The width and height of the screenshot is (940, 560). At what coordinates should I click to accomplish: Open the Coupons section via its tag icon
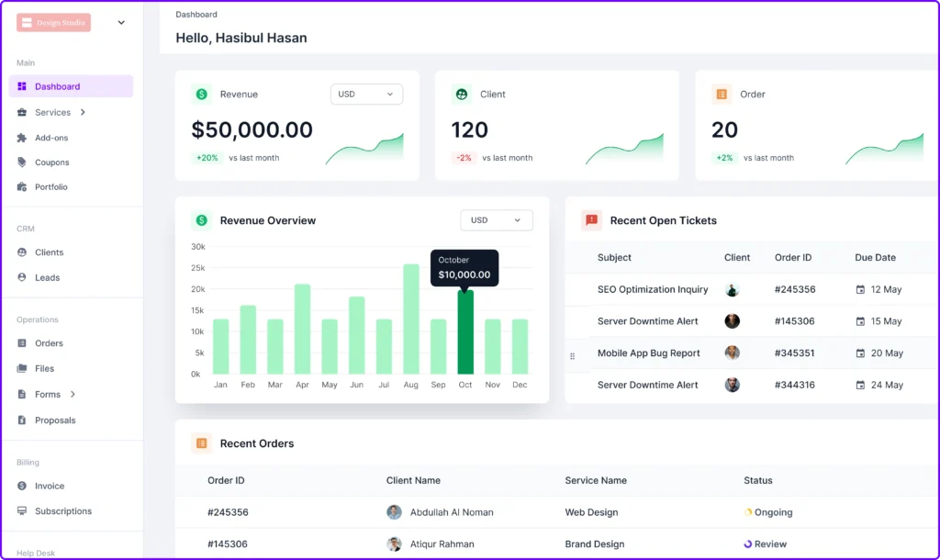click(20, 162)
